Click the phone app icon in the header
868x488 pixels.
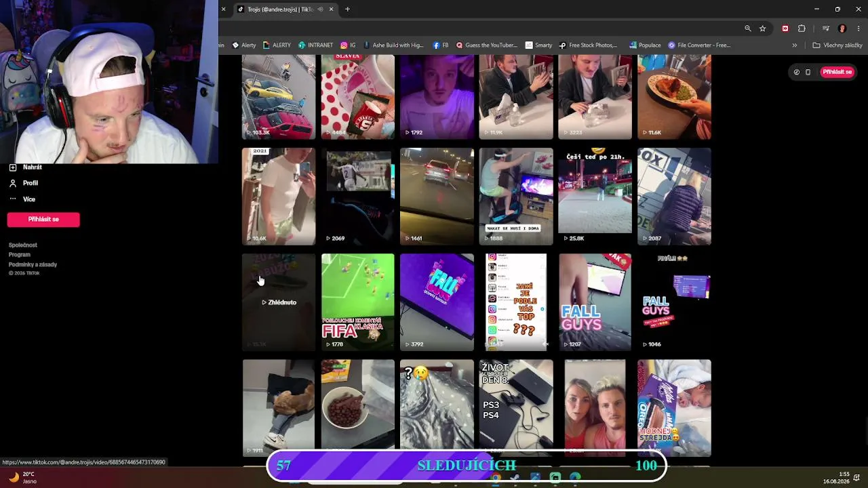click(x=808, y=72)
